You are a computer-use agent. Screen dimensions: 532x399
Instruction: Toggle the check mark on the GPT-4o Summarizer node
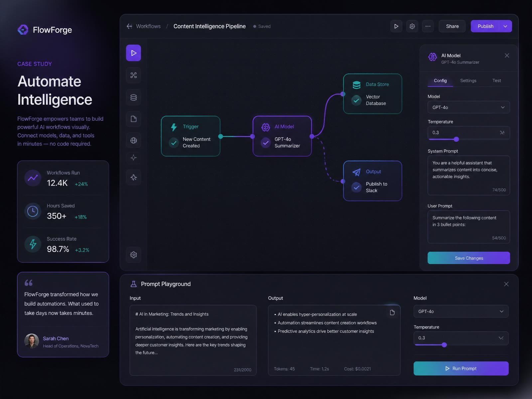tap(265, 143)
